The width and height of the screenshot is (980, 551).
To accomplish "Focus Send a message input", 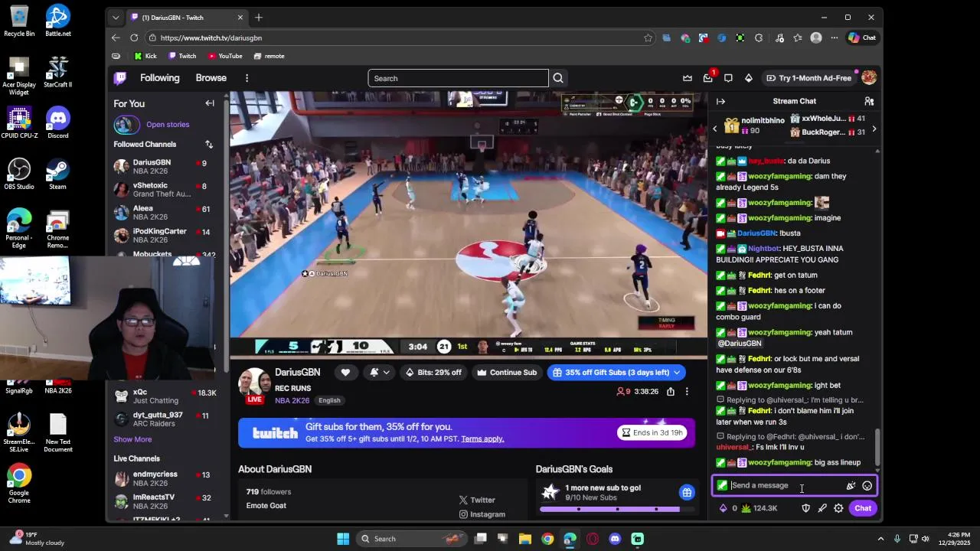I will point(785,485).
